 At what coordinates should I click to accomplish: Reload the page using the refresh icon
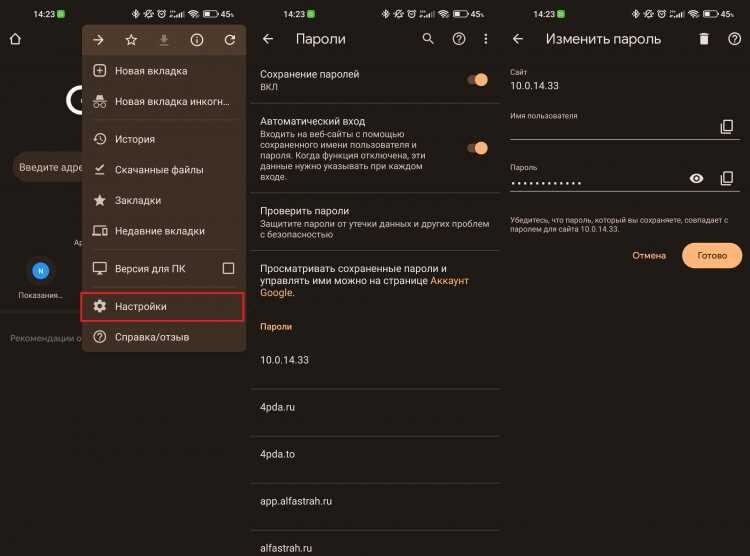pos(230,40)
